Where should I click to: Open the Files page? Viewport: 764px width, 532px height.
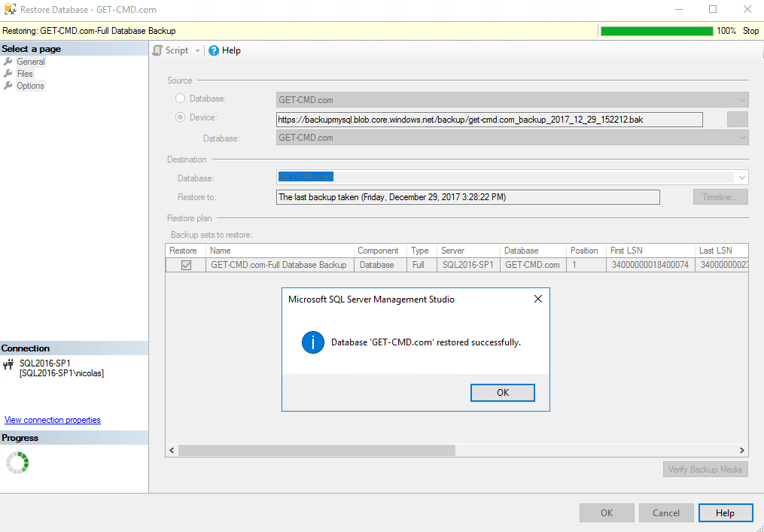(25, 74)
